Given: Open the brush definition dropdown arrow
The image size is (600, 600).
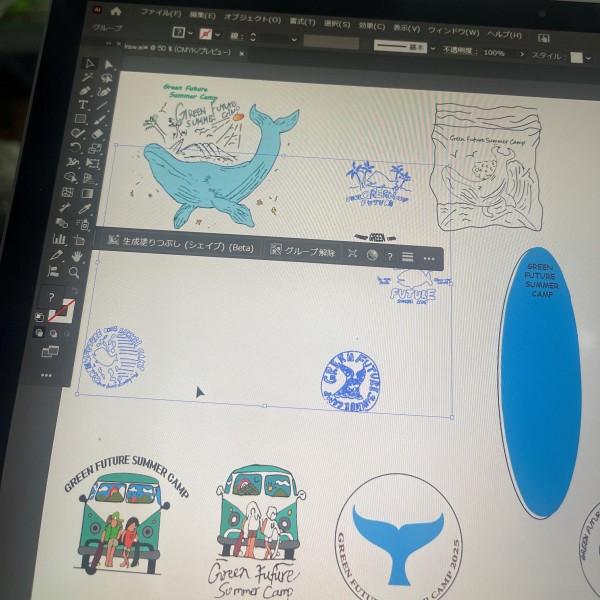Looking at the screenshot, I should tap(433, 49).
